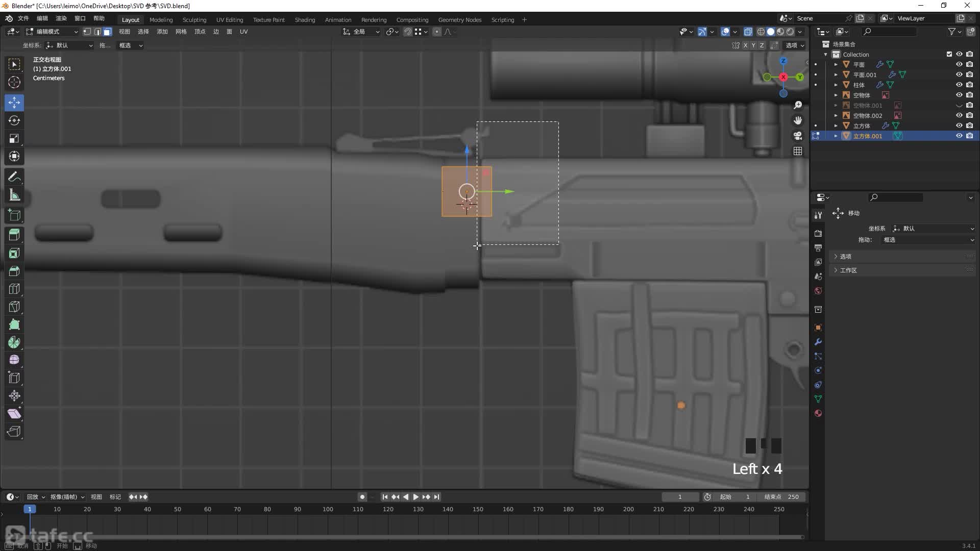Select the Spin tool
This screenshot has height=551, width=980.
pos(14,342)
